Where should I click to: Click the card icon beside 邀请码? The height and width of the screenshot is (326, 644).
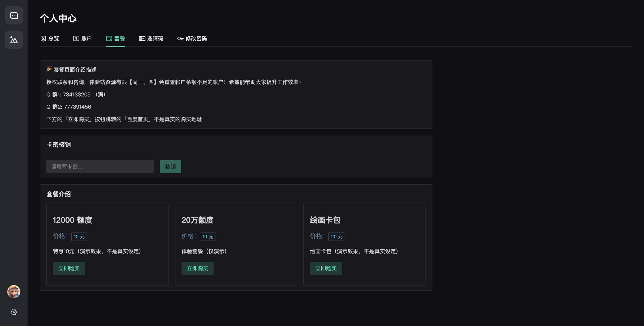point(142,38)
